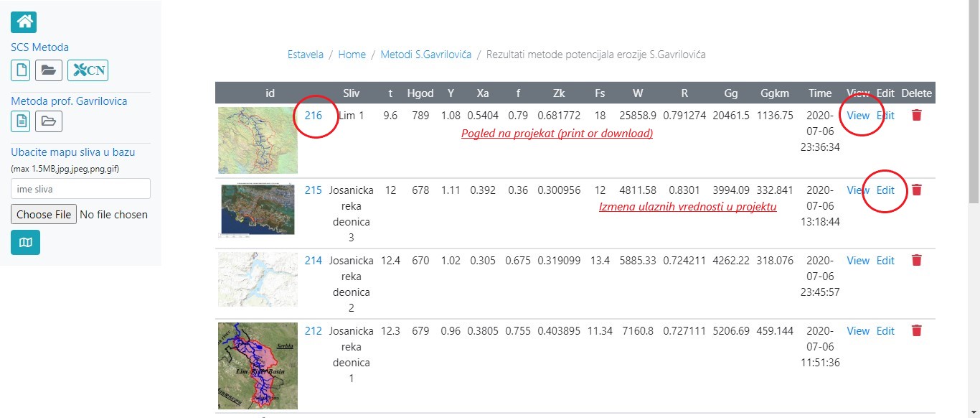
Task: View the Lim 1 project
Action: 858,116
